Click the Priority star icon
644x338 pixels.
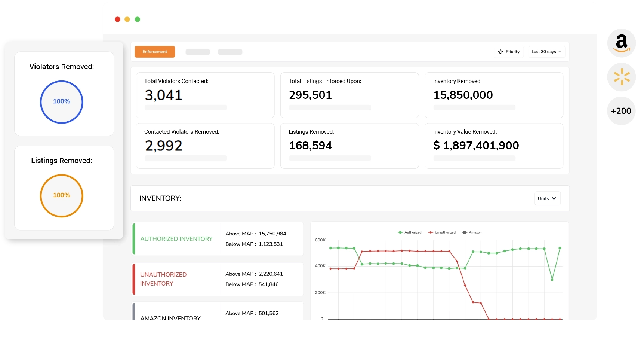(500, 52)
